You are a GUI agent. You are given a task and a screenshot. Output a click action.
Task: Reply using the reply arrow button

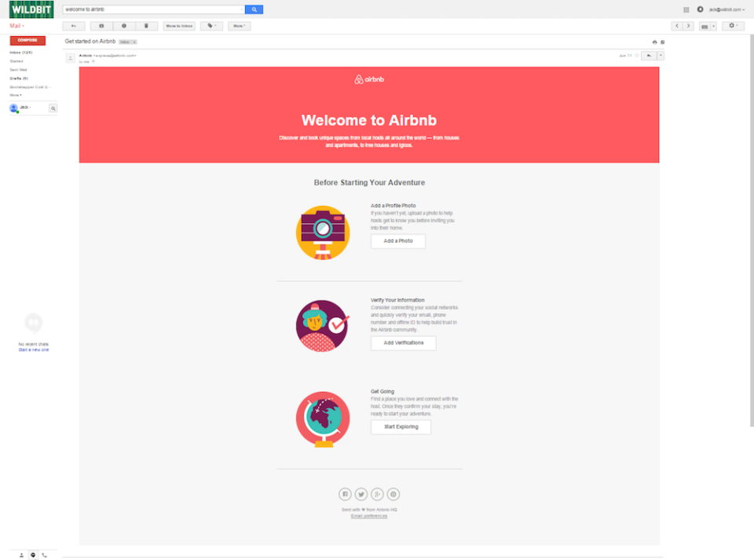[650, 56]
